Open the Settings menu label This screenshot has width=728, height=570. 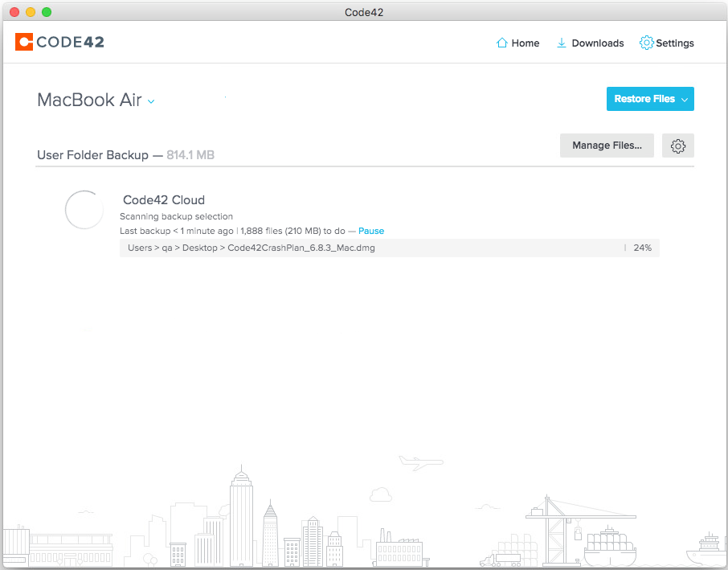click(x=675, y=43)
